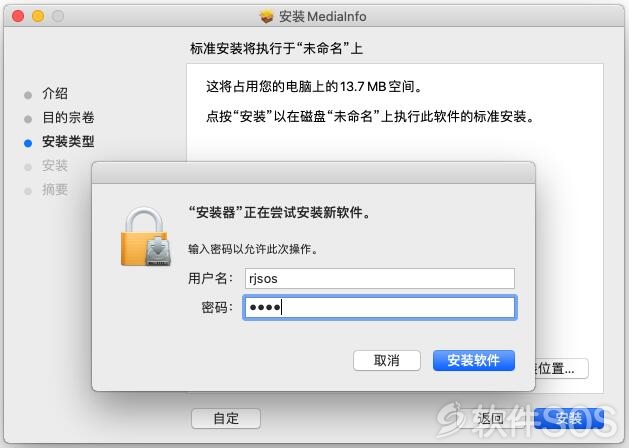This screenshot has width=629, height=448.
Task: Click the MediaInfo package icon in title bar
Action: click(266, 16)
